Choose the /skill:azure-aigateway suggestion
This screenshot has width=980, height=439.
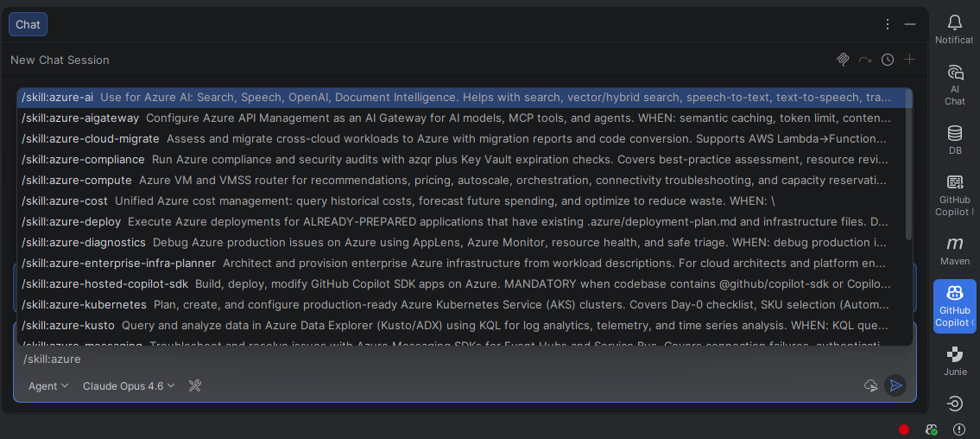[x=460, y=118]
